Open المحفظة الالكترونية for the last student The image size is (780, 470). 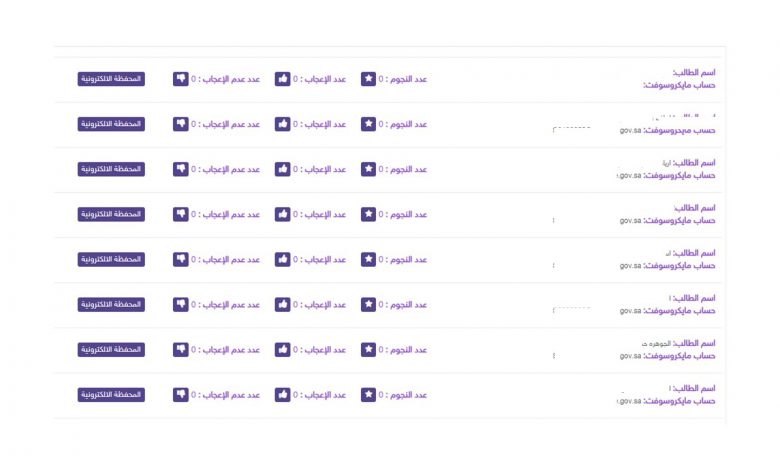pos(111,395)
